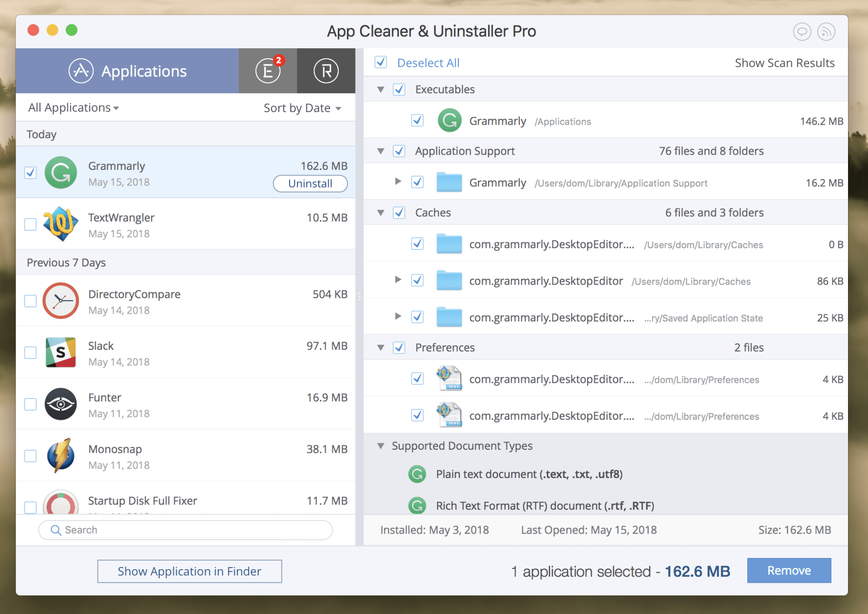Expand the 86 KB com.grammarly.DesktopEditor folder
868x614 pixels.
(x=398, y=279)
